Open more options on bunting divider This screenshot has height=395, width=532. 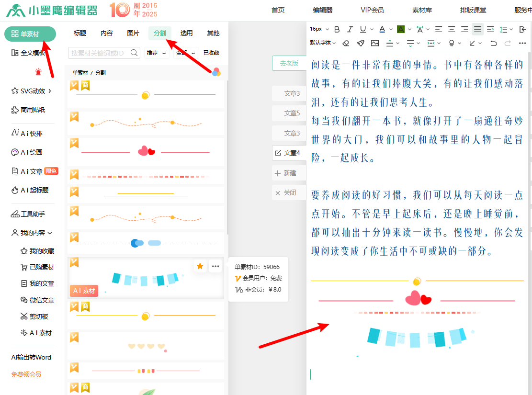[x=215, y=266]
